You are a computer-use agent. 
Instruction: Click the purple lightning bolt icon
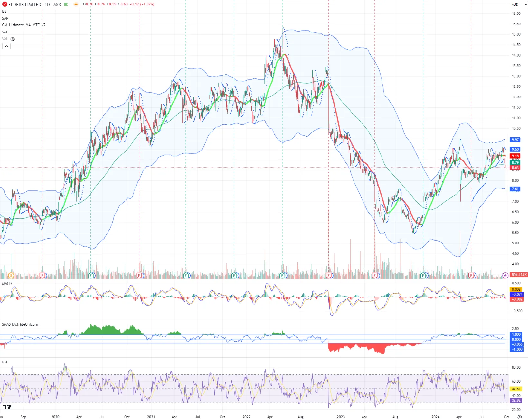pos(505,275)
